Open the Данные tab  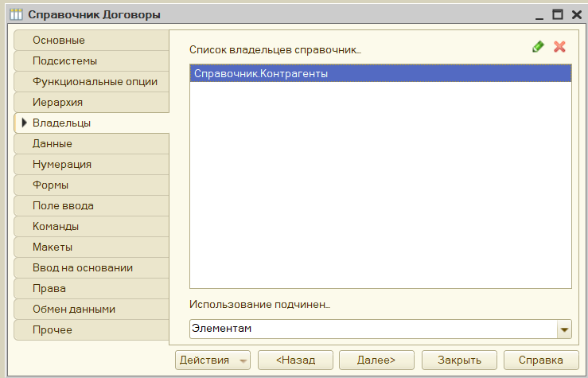(92, 143)
